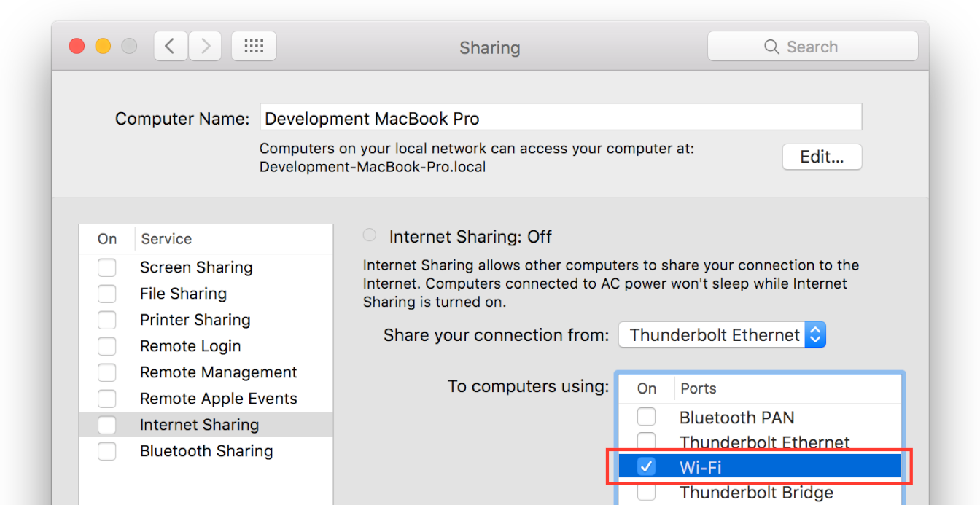Turn on Internet Sharing checkbox
Viewport: 980px width, 505px height.
[x=107, y=425]
